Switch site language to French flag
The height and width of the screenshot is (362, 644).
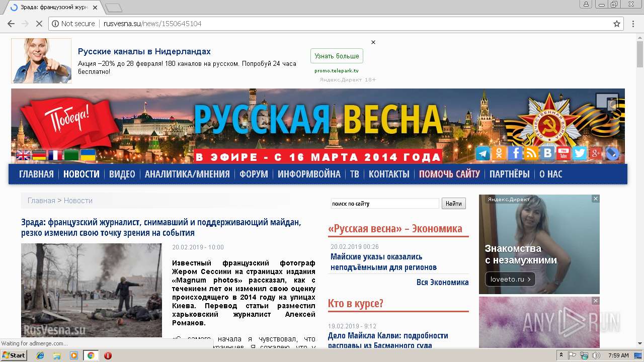55,155
